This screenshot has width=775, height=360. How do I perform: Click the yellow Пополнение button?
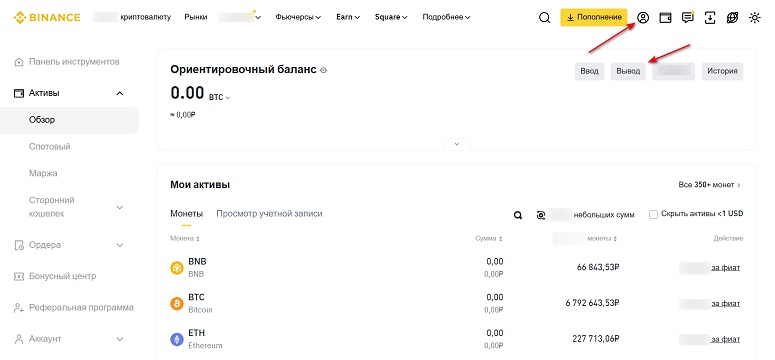point(594,17)
